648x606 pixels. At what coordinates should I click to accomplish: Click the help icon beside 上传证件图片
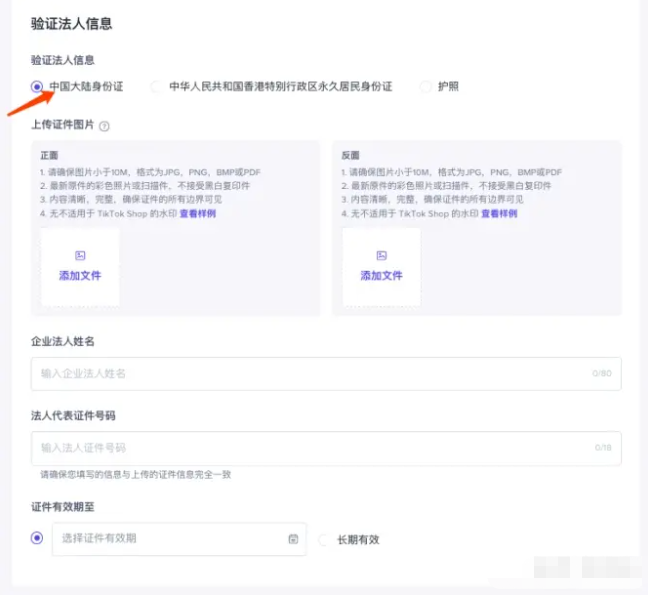104,126
